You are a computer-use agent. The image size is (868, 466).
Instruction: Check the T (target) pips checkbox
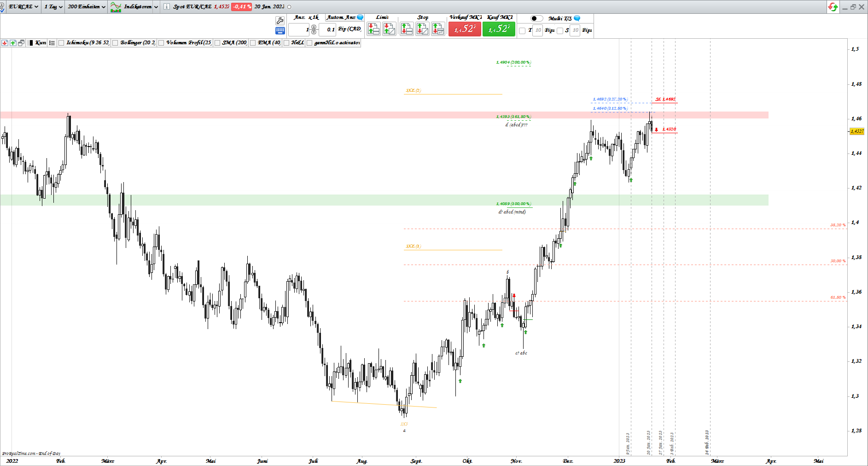click(522, 30)
